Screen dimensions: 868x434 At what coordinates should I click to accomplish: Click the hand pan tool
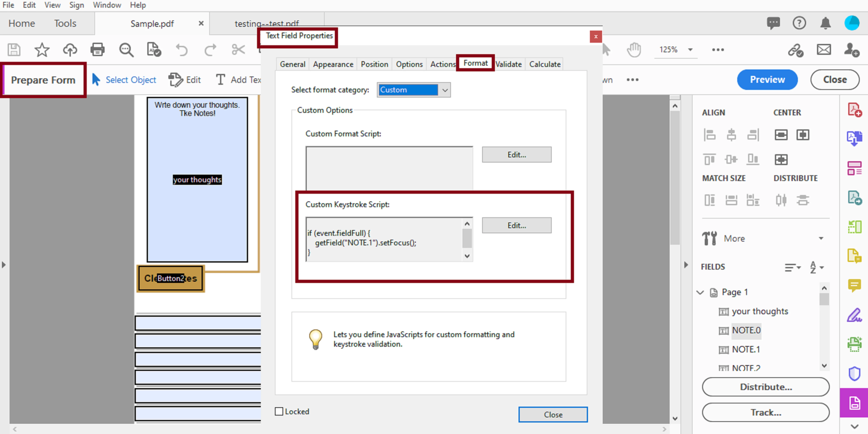[x=633, y=50]
